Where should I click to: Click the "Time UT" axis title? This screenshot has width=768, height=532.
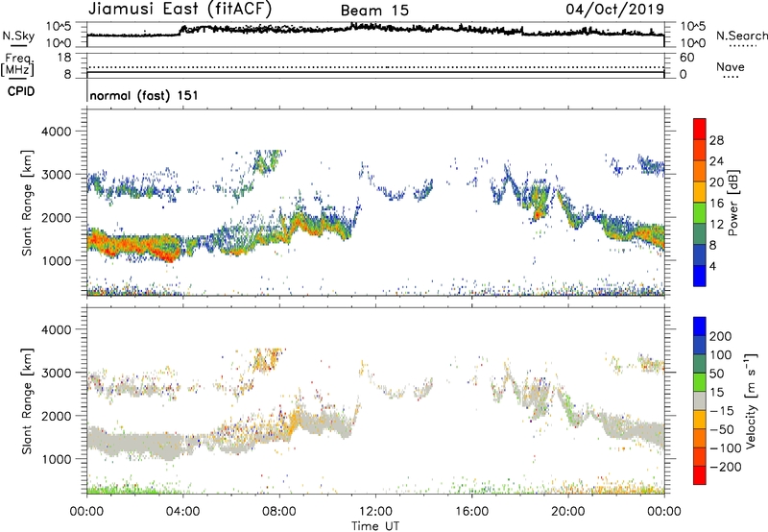(375, 525)
